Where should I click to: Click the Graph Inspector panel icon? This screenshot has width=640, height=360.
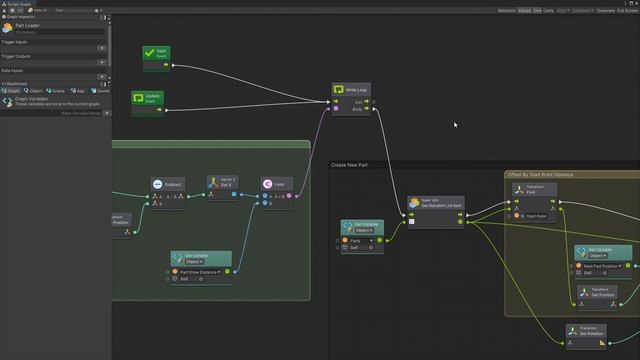[x=4, y=17]
